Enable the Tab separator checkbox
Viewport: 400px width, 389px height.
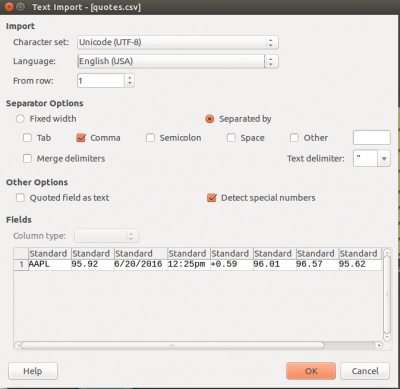coord(27,138)
